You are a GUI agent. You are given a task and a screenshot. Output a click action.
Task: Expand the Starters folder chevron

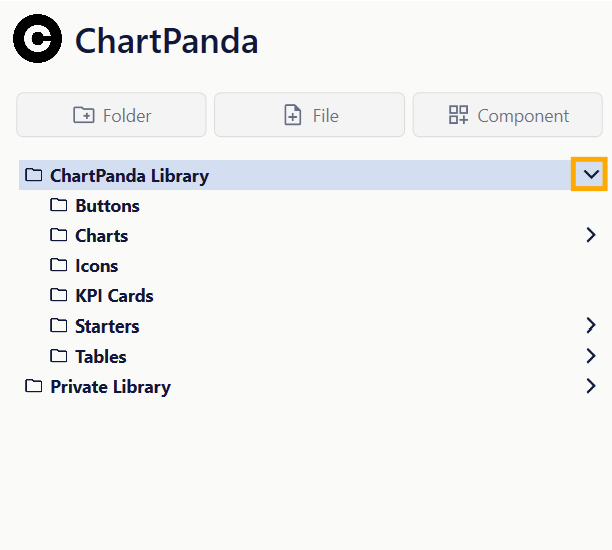(x=591, y=326)
